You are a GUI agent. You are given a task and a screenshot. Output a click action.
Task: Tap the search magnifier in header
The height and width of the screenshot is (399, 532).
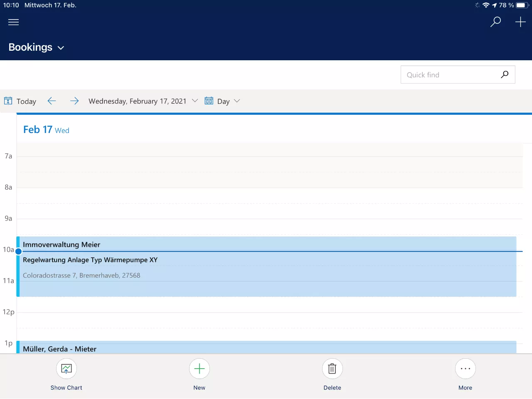pos(495,22)
